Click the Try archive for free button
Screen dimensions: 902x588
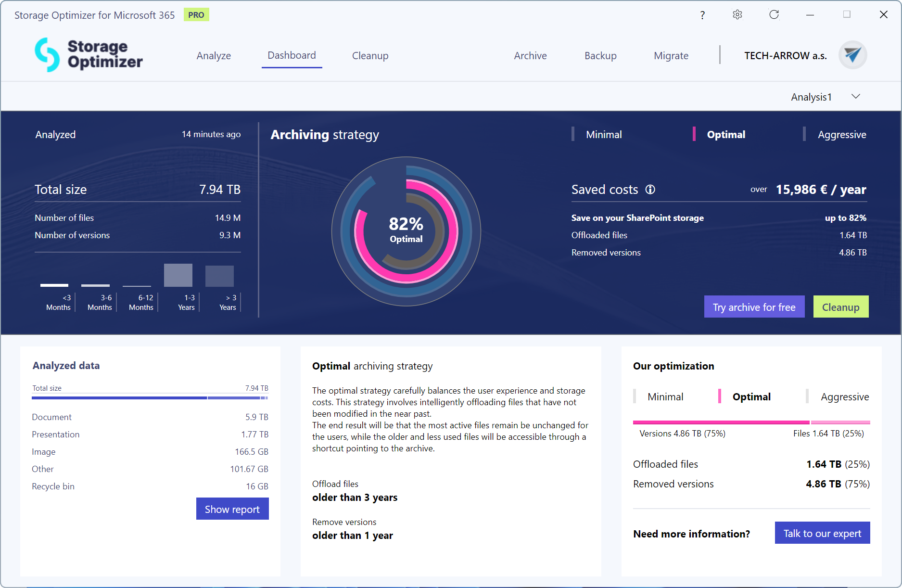coord(754,307)
